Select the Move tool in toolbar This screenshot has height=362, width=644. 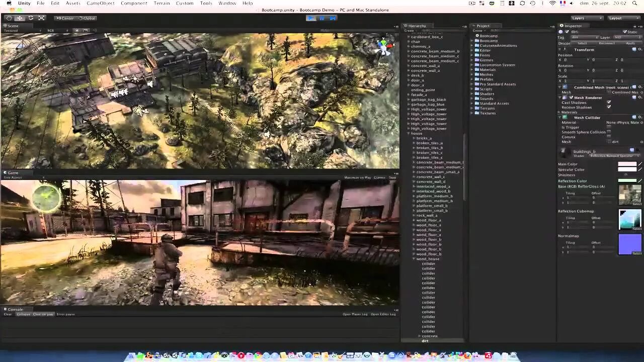[x=20, y=18]
